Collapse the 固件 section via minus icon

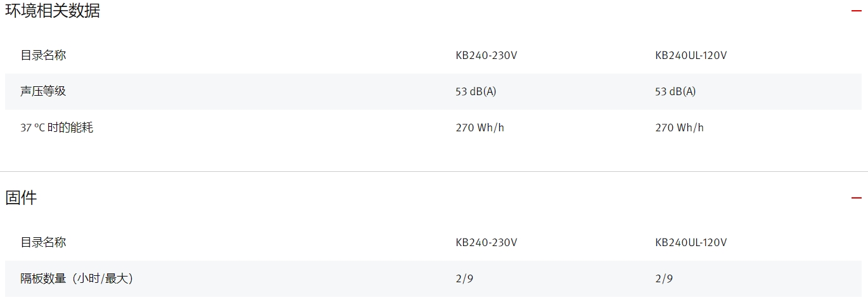point(857,198)
